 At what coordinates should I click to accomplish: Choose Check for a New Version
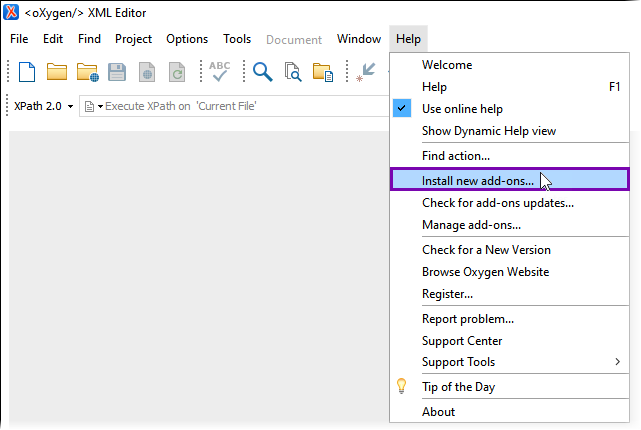click(509, 250)
